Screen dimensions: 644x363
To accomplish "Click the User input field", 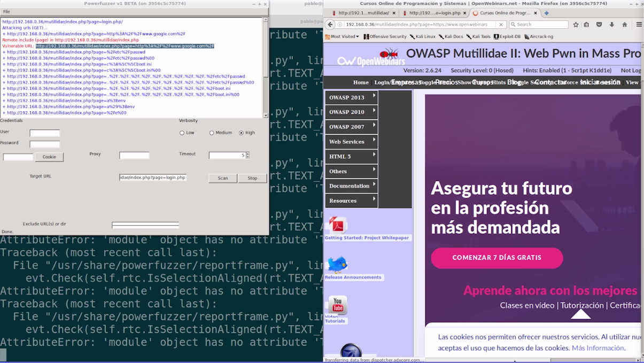I will tap(45, 133).
